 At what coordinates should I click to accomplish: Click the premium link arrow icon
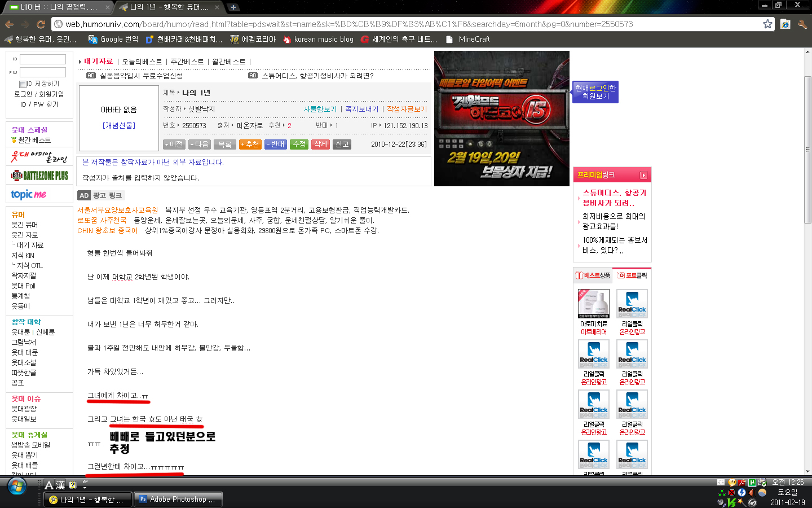pos(643,176)
